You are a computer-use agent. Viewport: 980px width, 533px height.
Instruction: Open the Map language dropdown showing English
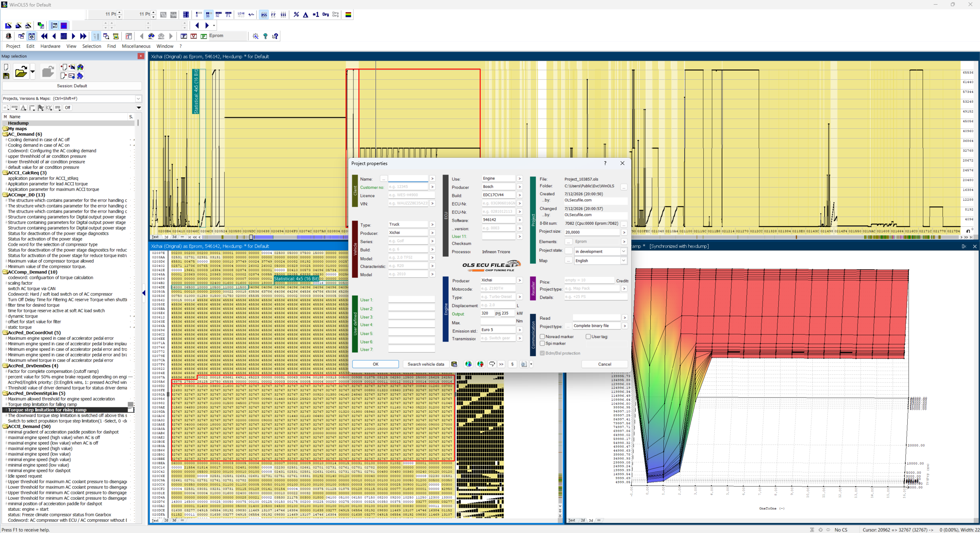coord(601,261)
